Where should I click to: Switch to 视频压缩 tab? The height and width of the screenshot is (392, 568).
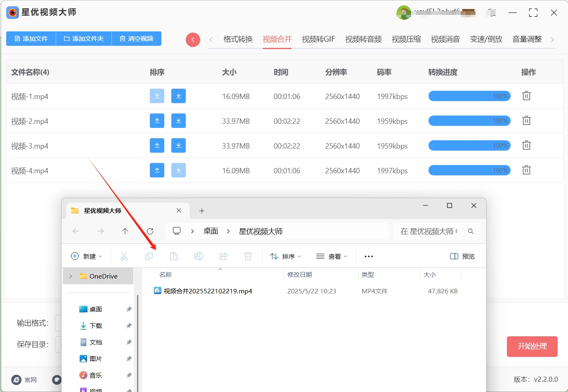click(406, 39)
